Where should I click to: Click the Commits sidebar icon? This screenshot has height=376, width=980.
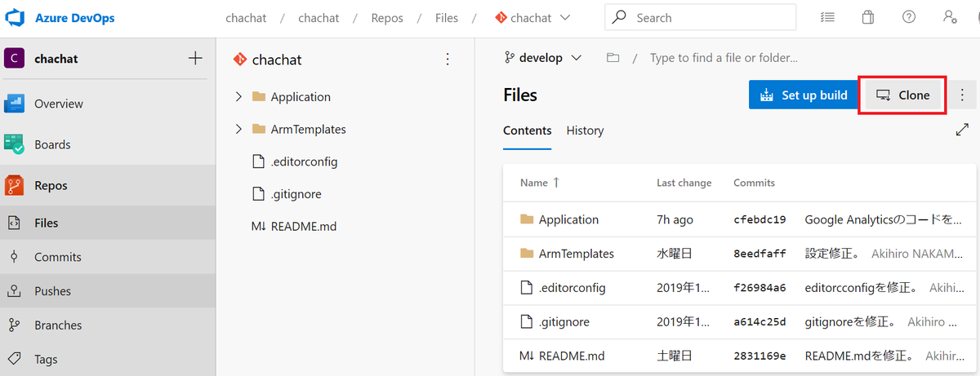(x=15, y=257)
